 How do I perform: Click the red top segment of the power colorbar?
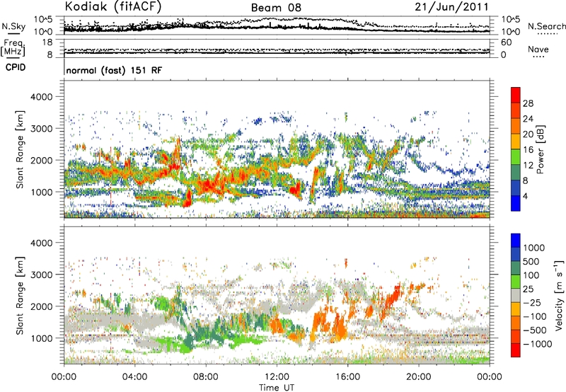(516, 95)
